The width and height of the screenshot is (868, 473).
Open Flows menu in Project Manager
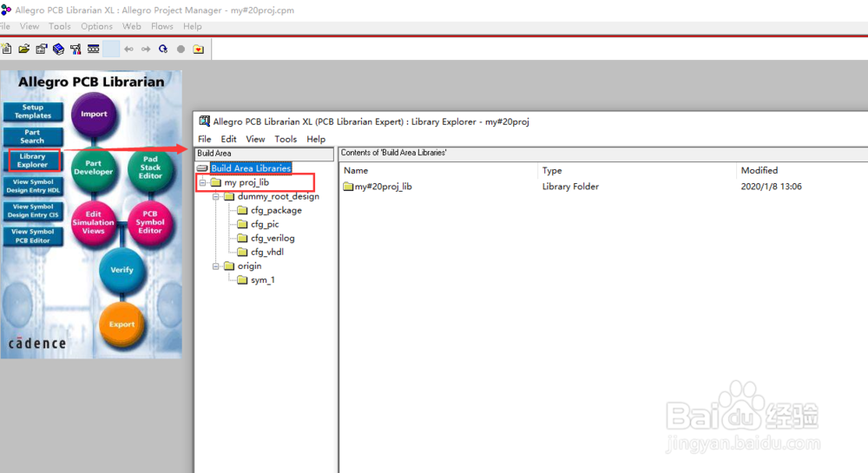coord(161,26)
